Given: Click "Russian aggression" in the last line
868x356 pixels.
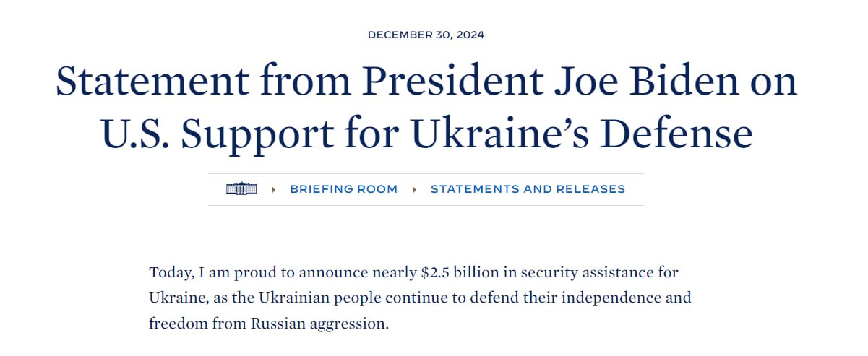Looking at the screenshot, I should click(x=319, y=323).
